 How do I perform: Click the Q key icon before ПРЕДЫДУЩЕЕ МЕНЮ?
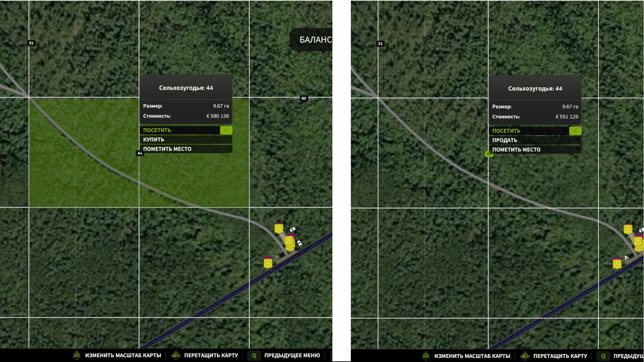254,356
